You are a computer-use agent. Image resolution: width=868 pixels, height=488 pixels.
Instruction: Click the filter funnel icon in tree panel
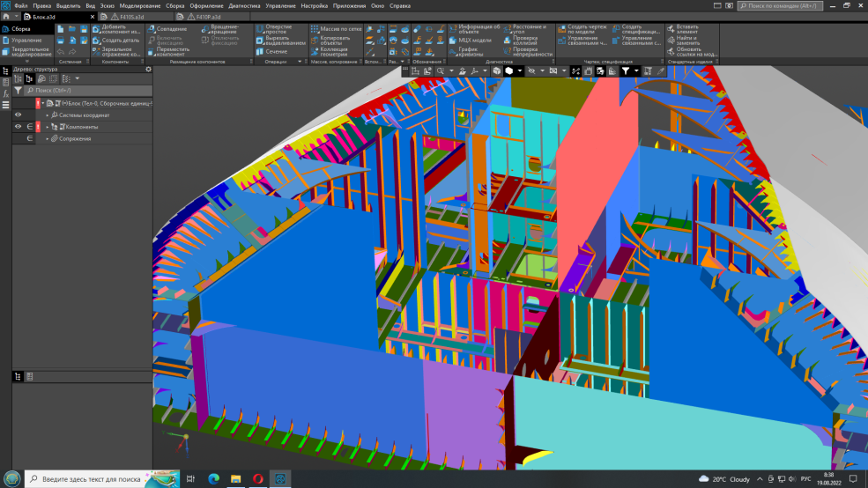pos(18,90)
